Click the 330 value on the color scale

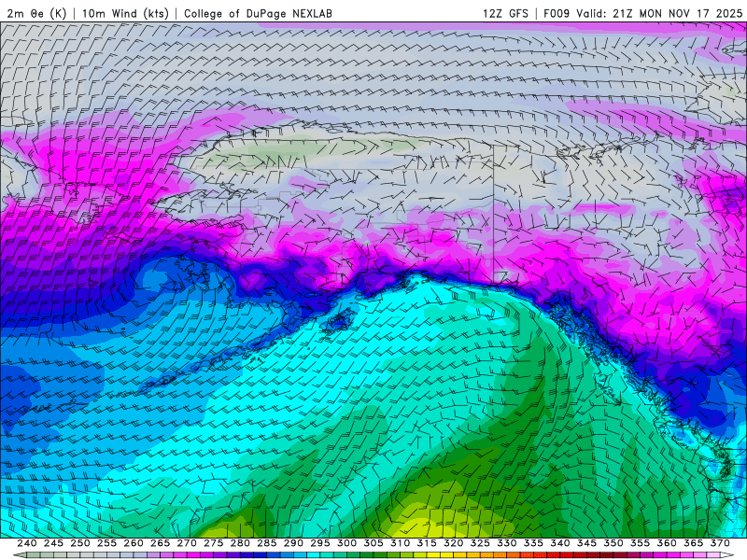point(507,543)
